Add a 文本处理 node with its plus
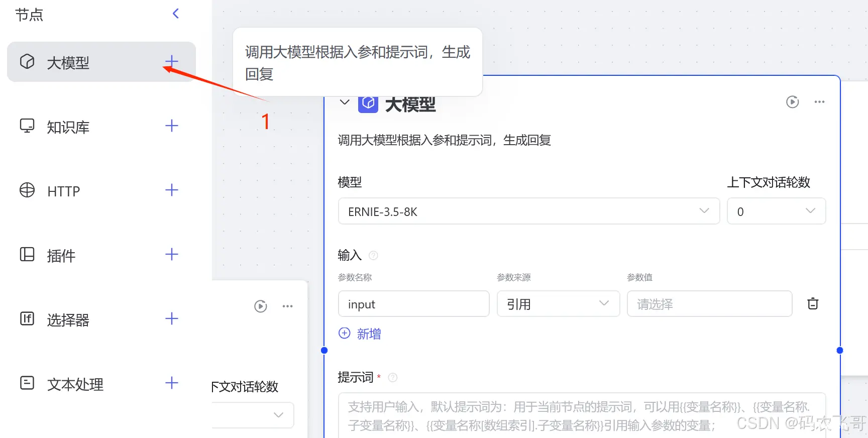The image size is (868, 438). pos(172,383)
